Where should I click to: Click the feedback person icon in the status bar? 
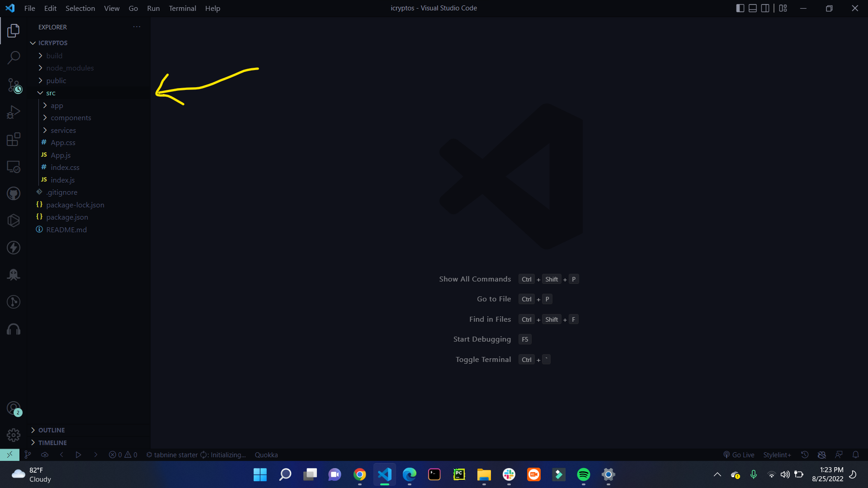pos(839,455)
